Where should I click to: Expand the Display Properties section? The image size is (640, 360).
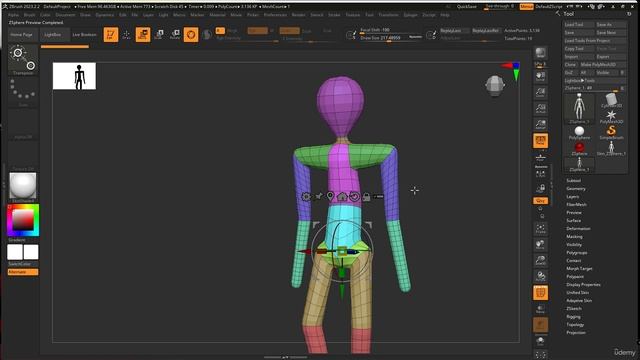583,284
